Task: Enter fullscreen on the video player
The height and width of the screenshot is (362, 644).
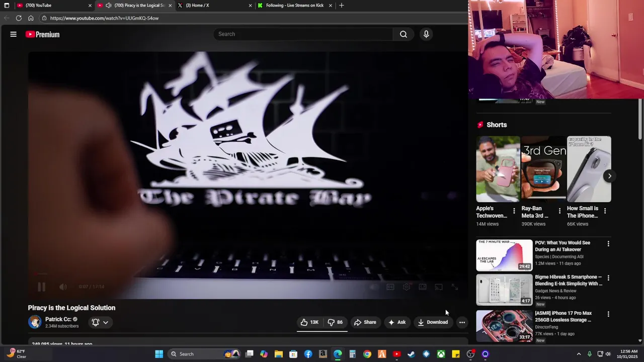Action: point(455,287)
